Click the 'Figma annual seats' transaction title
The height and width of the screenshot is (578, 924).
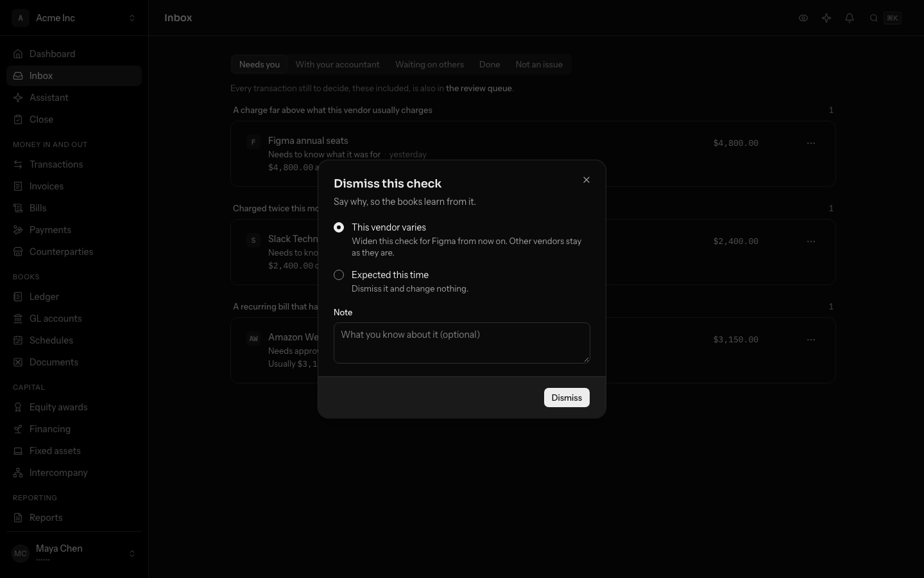coord(308,141)
